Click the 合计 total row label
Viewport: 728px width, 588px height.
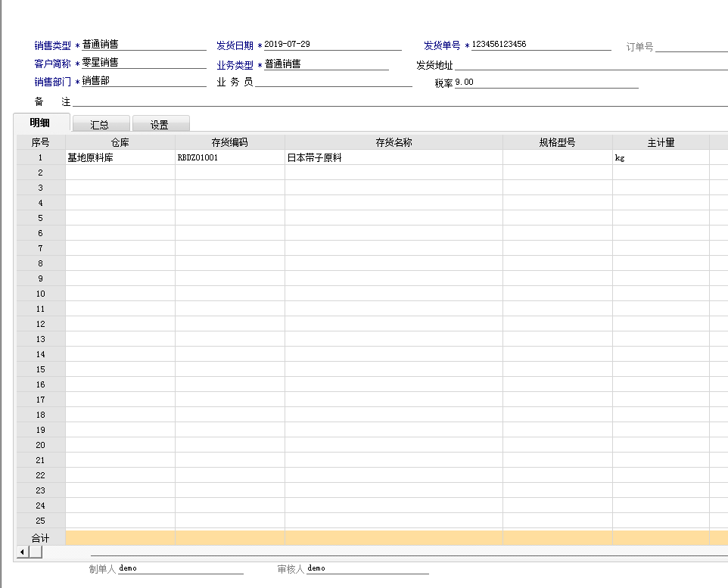point(41,538)
